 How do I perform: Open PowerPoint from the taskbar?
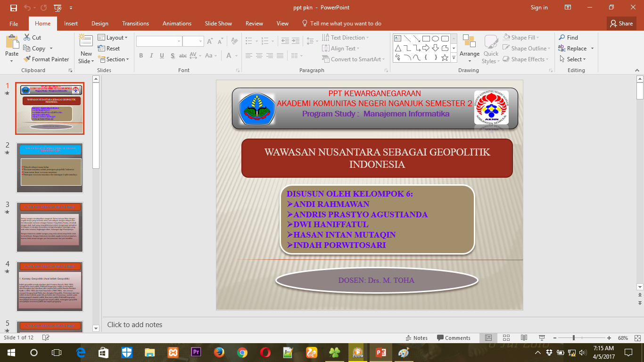(380, 352)
